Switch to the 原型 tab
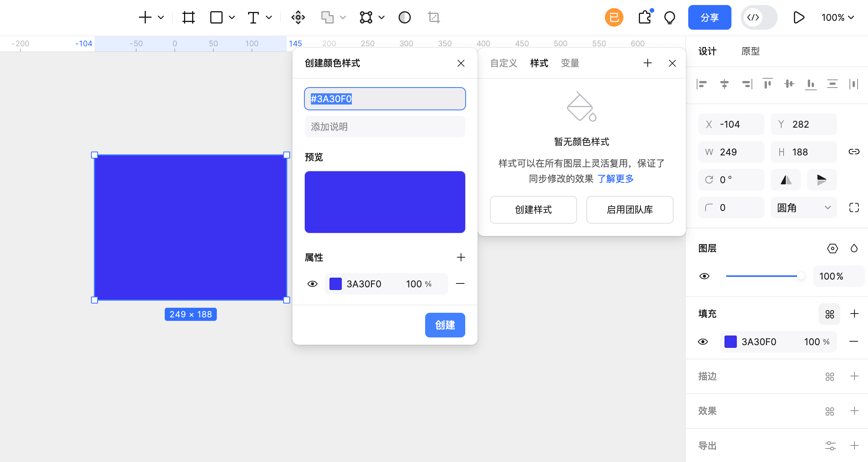Image resolution: width=868 pixels, height=462 pixels. 750,51
